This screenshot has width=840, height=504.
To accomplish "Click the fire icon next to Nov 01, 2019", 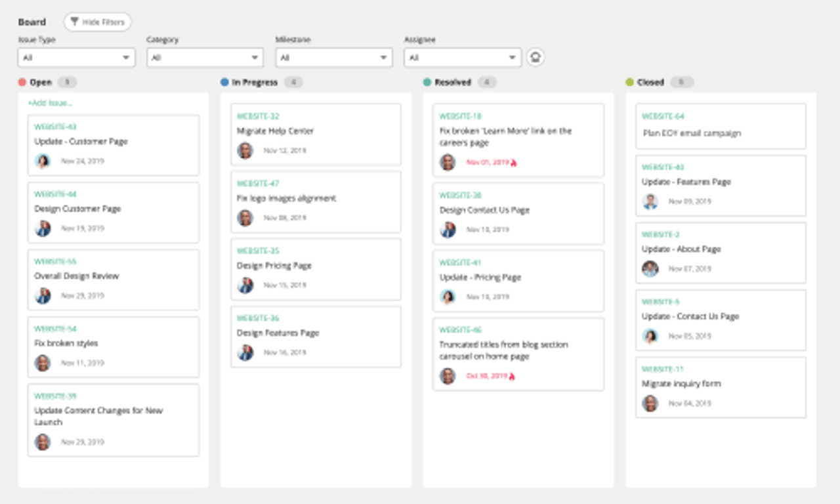I will pos(513,163).
